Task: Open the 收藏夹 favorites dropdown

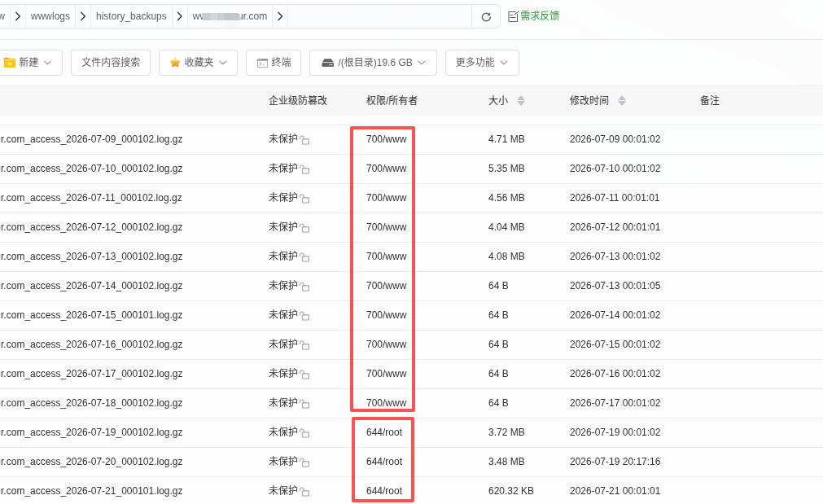Action: point(198,63)
